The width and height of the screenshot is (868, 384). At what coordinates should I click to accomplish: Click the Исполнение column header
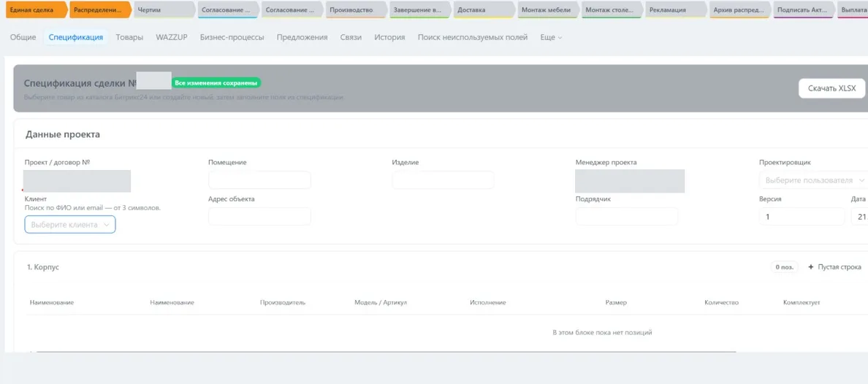(487, 303)
